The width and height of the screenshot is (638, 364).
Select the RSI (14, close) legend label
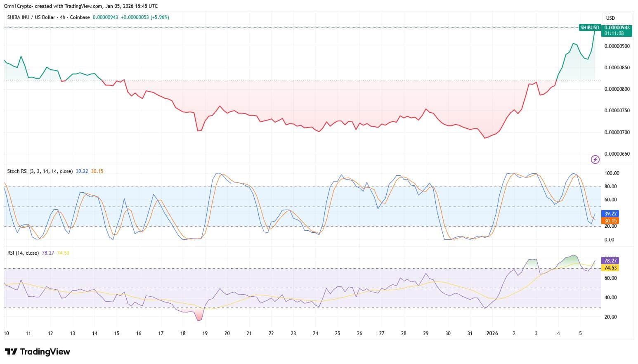coord(23,253)
